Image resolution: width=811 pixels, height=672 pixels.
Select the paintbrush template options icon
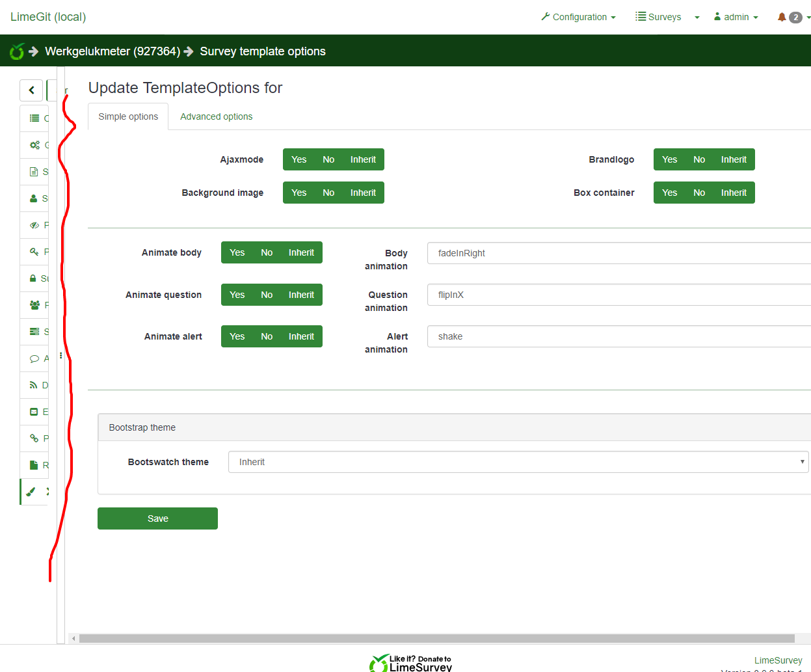(31, 492)
